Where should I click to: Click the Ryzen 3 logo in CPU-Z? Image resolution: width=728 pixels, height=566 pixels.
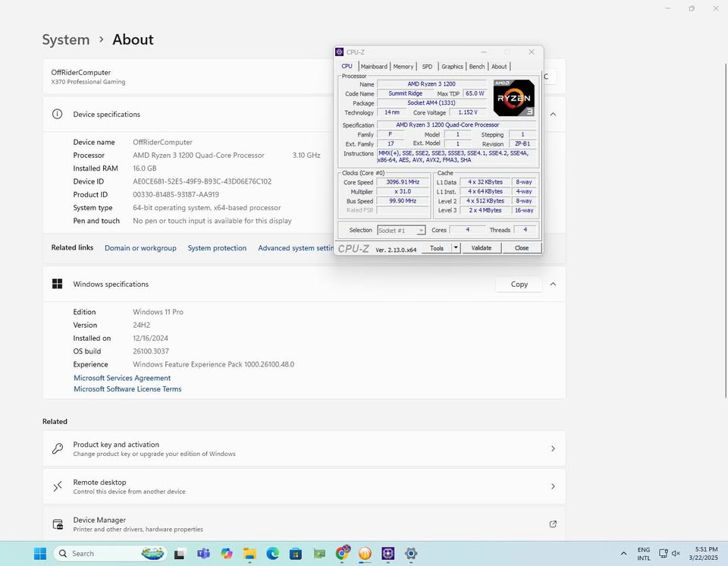[513, 98]
